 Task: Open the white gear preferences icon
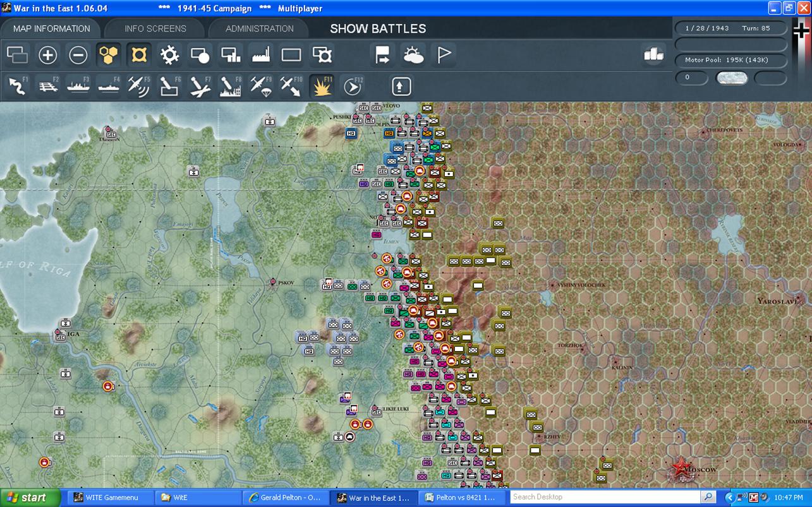pyautogui.click(x=169, y=56)
